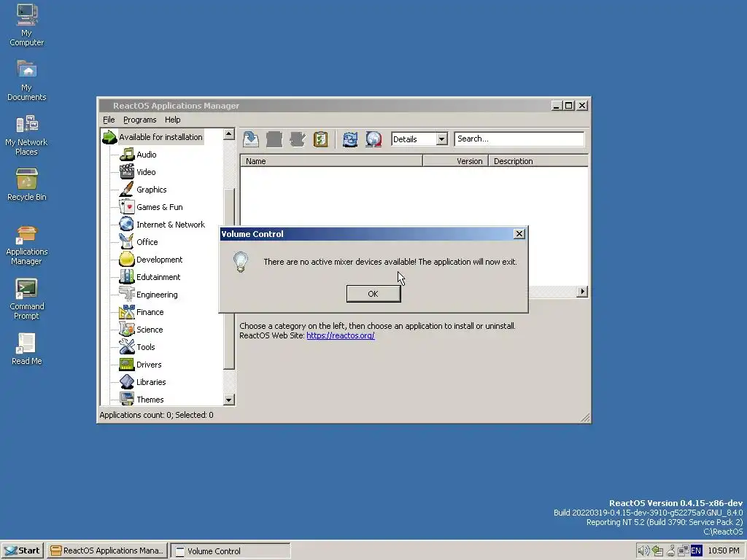Image resolution: width=747 pixels, height=560 pixels.
Task: Click the Install toolbar icon in Applications Manager
Action: pyautogui.click(x=251, y=139)
